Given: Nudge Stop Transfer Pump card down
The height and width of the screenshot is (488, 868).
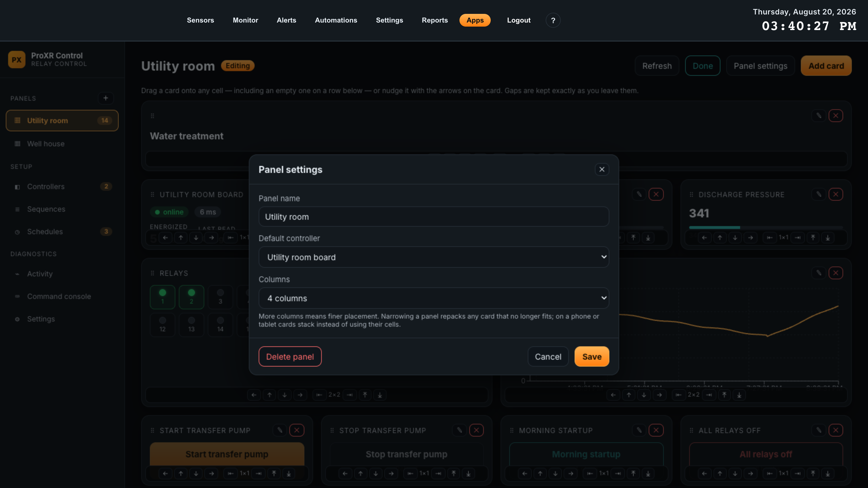Looking at the screenshot, I should pyautogui.click(x=376, y=474).
